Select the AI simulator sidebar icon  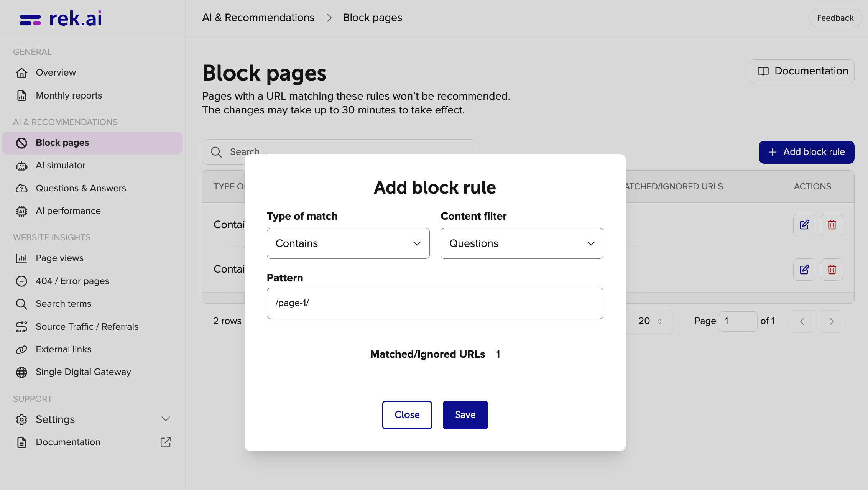21,165
